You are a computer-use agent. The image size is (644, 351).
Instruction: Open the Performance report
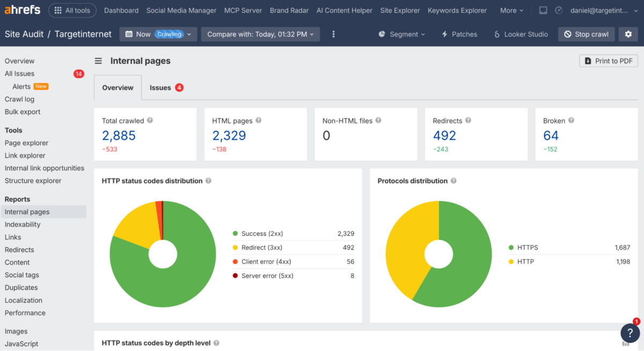pos(25,313)
